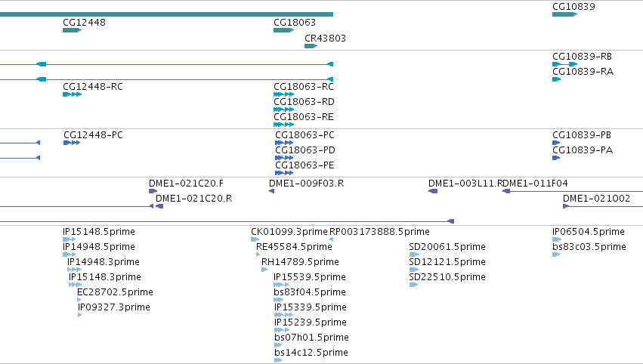Click the DME1-021O02 feature label
Viewport: 643px width, 364px height.
point(596,199)
